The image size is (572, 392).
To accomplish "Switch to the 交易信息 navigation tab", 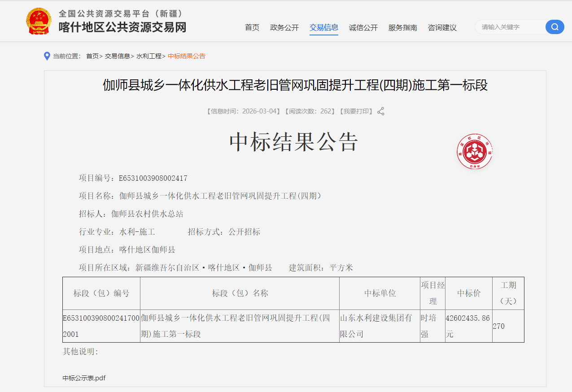I will pyautogui.click(x=324, y=27).
